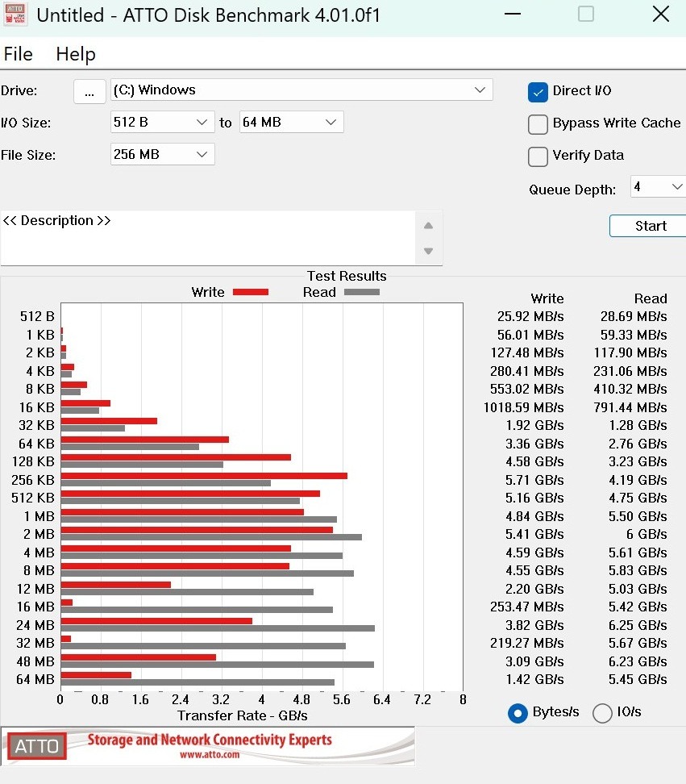Click the 24 MB gray read bar
Image resolution: width=686 pixels, height=784 pixels.
(x=218, y=628)
